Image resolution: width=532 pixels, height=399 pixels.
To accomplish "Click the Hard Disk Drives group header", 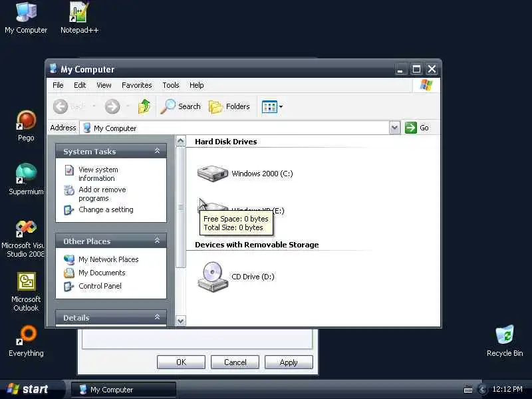I will pos(226,142).
